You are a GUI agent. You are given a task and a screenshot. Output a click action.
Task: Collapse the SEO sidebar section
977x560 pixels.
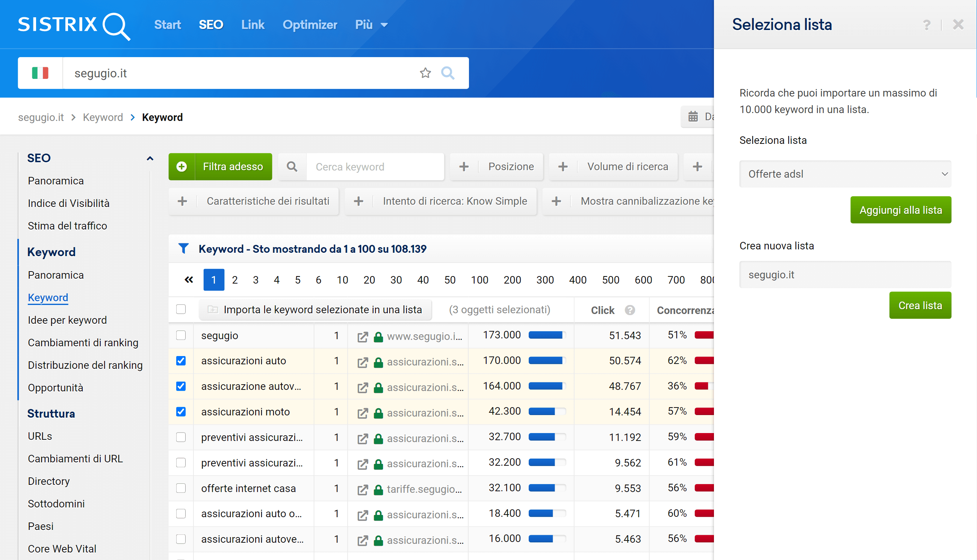150,158
